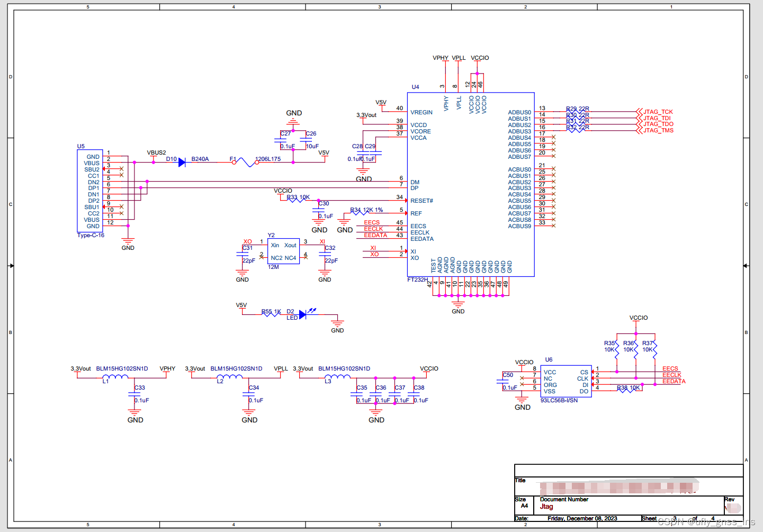Click the EEDATA label beside U6

pos(674,381)
